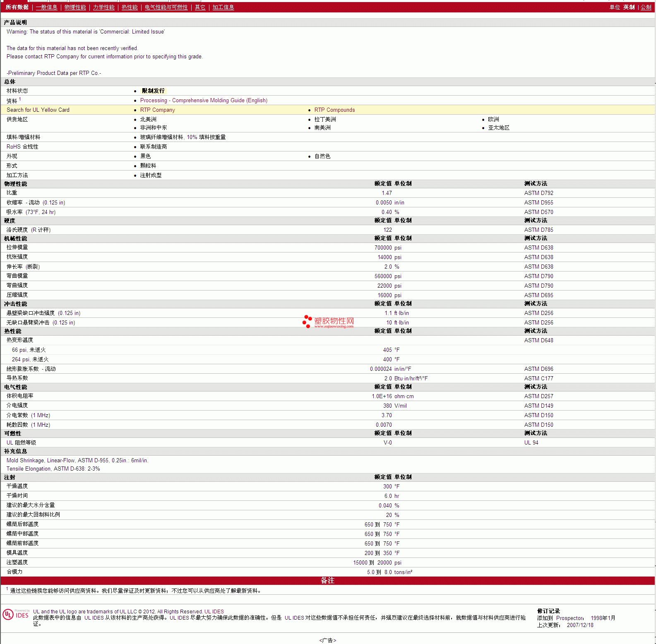
Task: Switch to the 热性能 tab
Action: (x=130, y=7)
